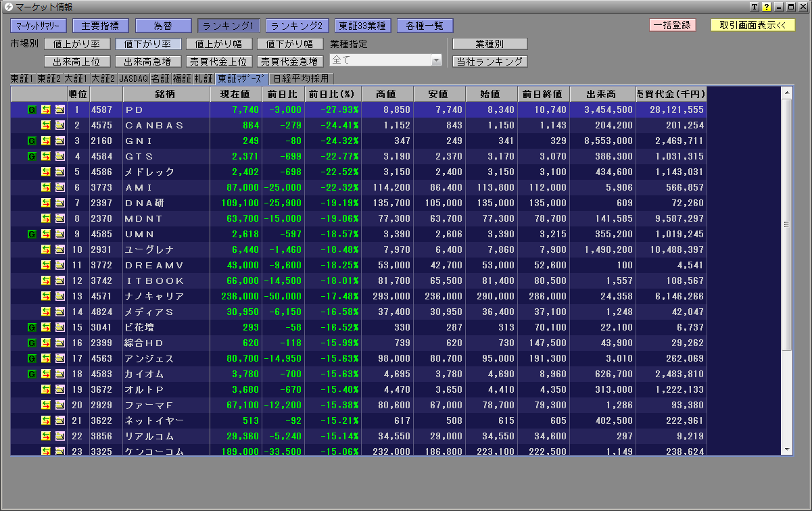Toggle the 売買代金急増 ranking filter
Screen dimensions: 812x511
point(290,62)
